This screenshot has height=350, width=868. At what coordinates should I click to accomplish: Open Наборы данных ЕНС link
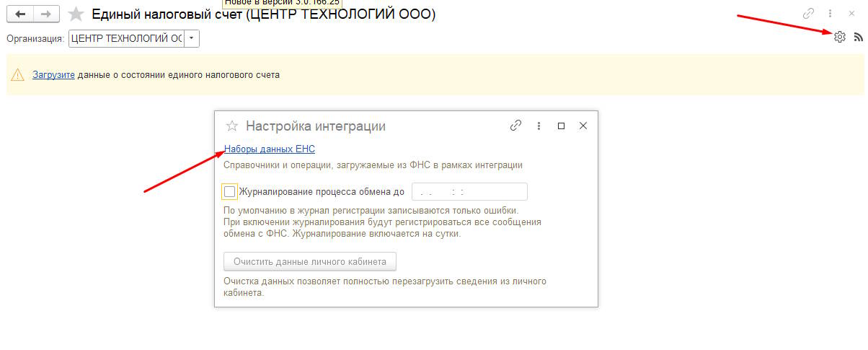pos(270,149)
